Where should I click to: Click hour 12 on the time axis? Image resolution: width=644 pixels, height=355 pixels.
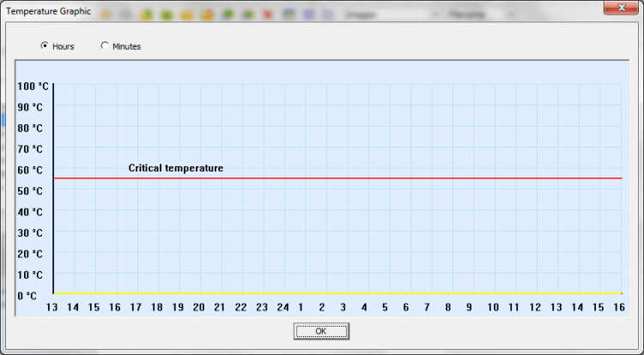pos(534,307)
